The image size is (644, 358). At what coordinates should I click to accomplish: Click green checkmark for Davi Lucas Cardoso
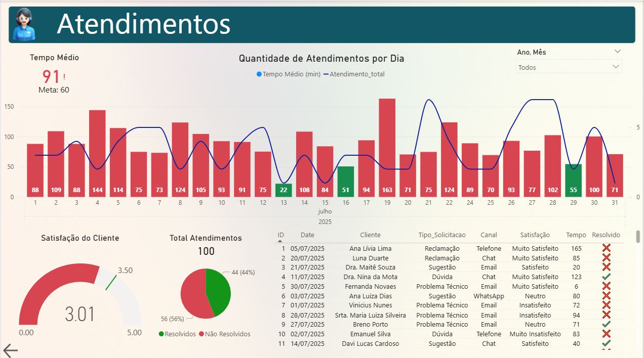(x=606, y=343)
